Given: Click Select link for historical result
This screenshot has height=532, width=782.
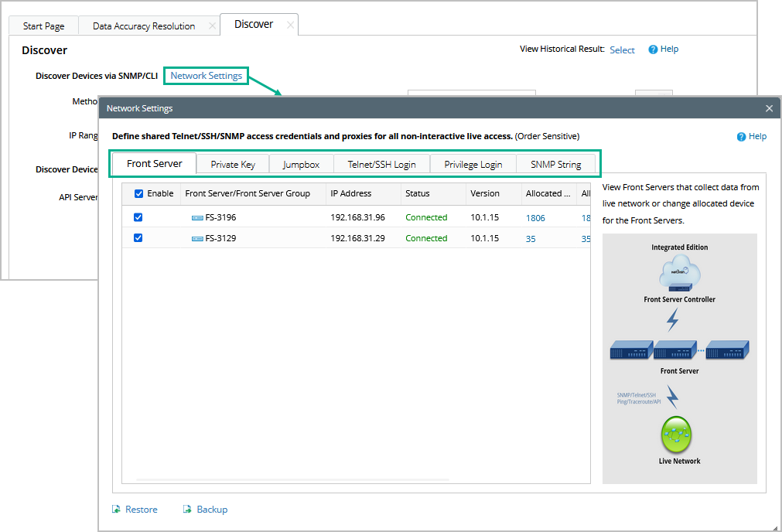Looking at the screenshot, I should pos(622,49).
